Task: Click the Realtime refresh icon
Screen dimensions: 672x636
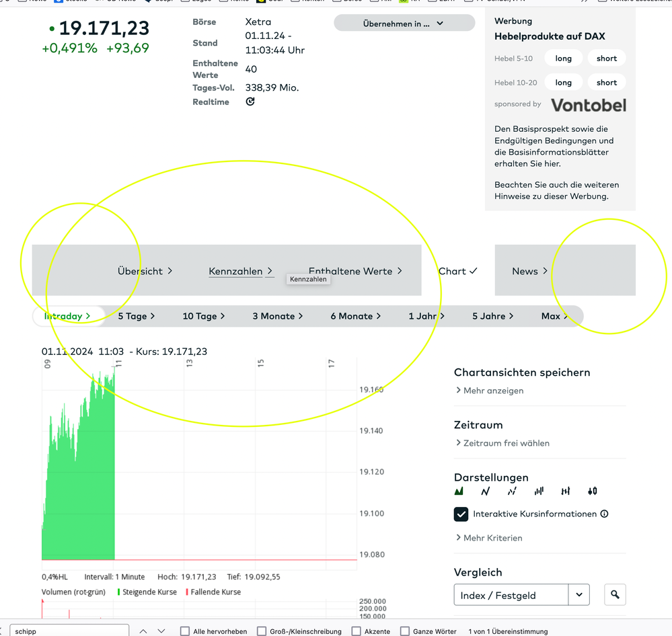Action: (250, 102)
